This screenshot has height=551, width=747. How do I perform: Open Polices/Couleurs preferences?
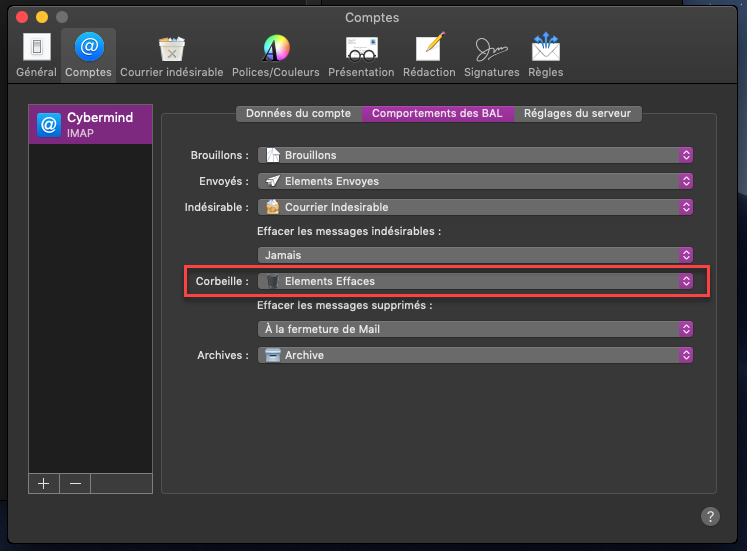tap(275, 55)
